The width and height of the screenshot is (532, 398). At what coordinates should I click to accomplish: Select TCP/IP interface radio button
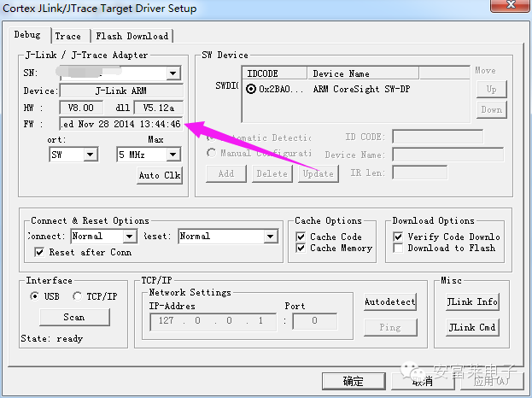(77, 296)
